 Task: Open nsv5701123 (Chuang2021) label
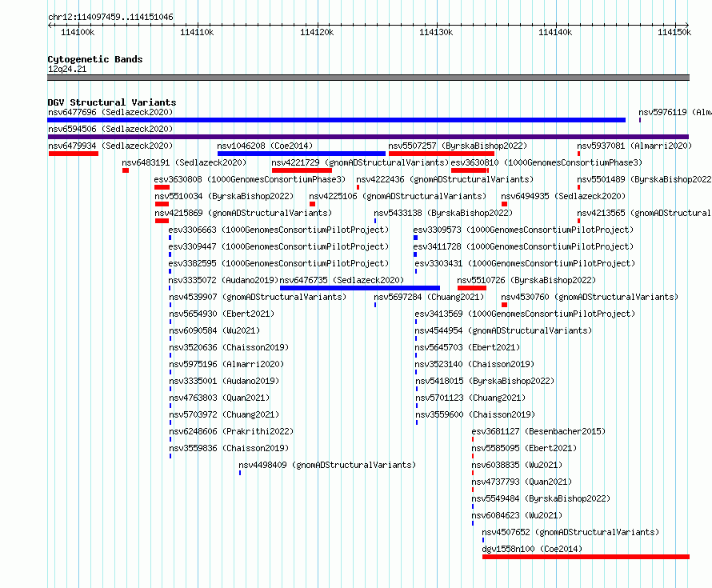pyautogui.click(x=471, y=398)
